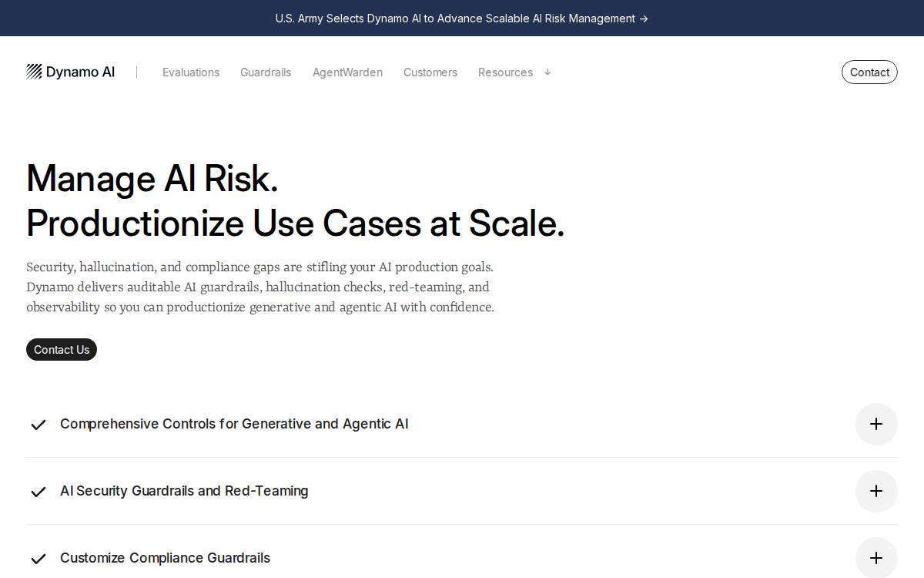Screen dimensions: 924x578
Task: Click the plus icon for Comprehensive Controls
Action: (876, 424)
